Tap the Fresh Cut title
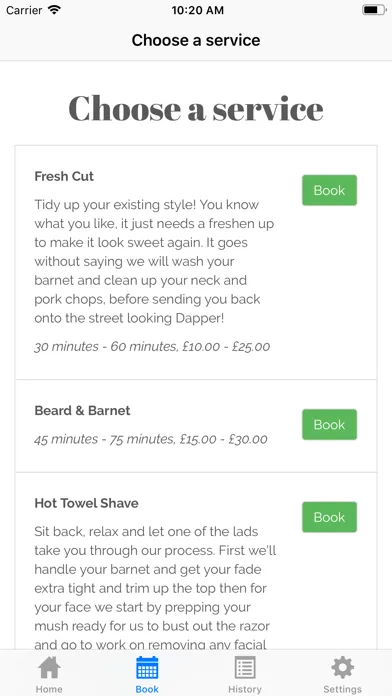This screenshot has width=392, height=696. click(x=64, y=176)
